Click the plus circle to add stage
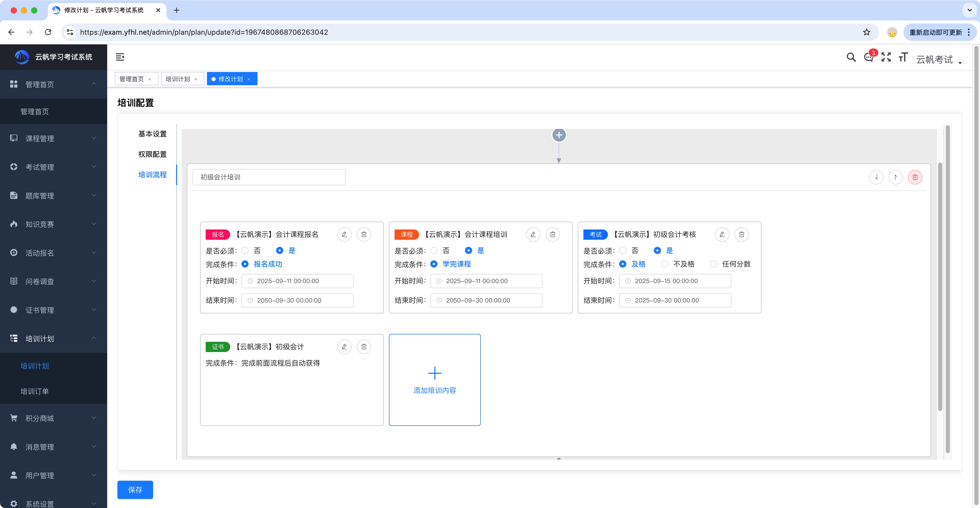The height and width of the screenshot is (508, 980). pos(559,135)
